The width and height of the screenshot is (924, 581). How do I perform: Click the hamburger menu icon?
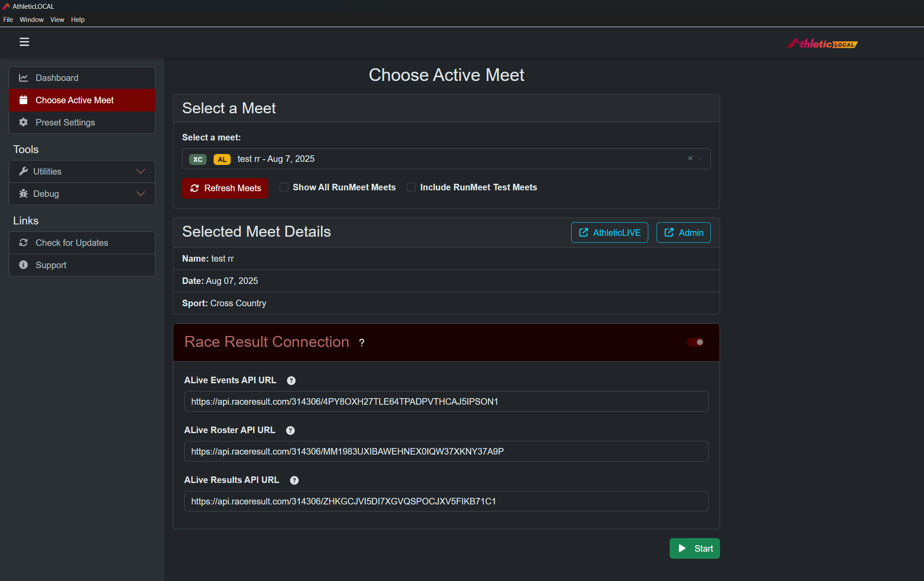pyautogui.click(x=24, y=42)
